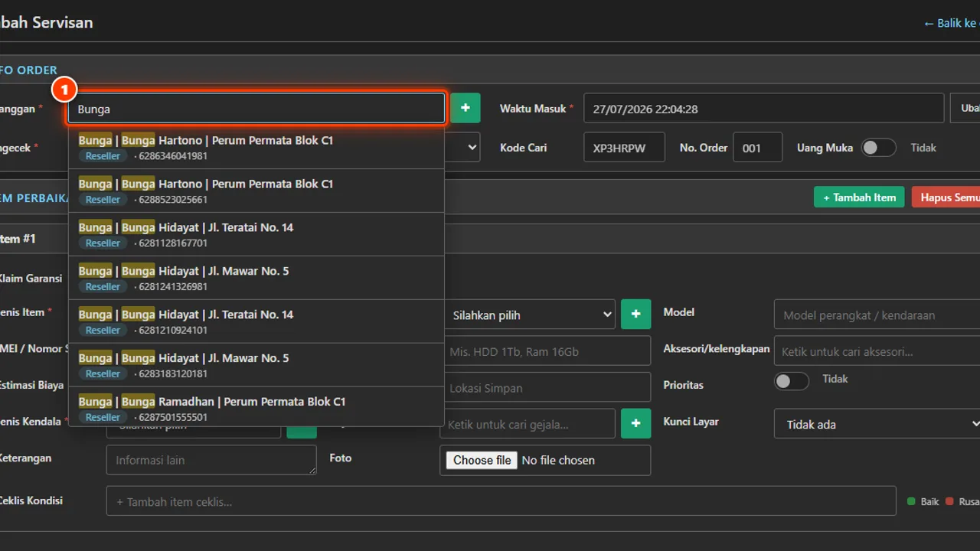Click the green plus button beside customer field
The image size is (980, 551).
[465, 108]
